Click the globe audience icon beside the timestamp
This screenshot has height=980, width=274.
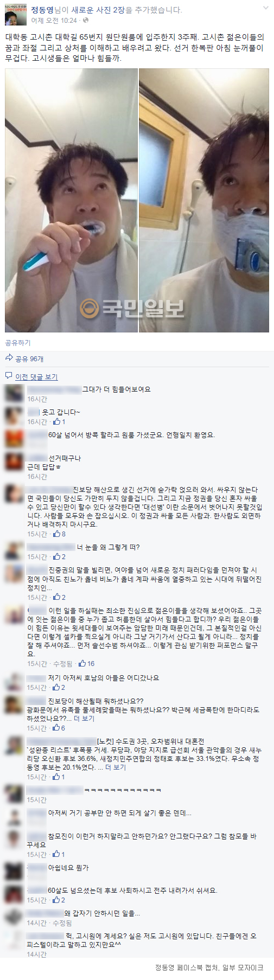pyautogui.click(x=85, y=20)
